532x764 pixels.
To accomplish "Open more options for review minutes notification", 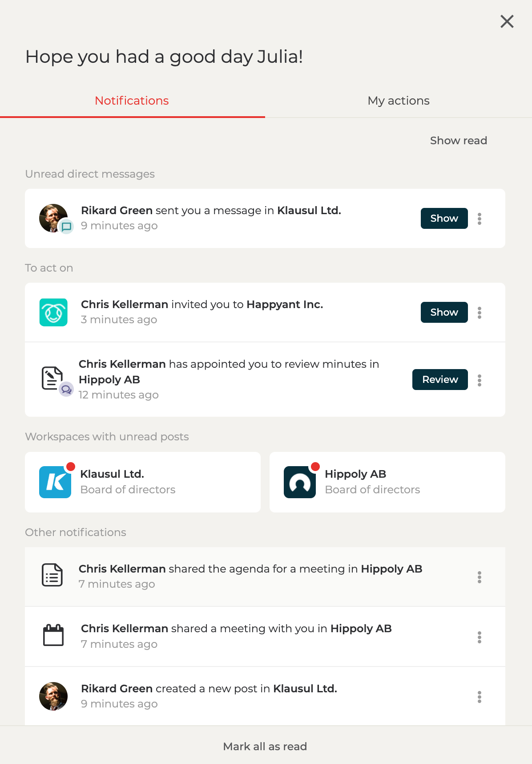I will [x=480, y=380].
